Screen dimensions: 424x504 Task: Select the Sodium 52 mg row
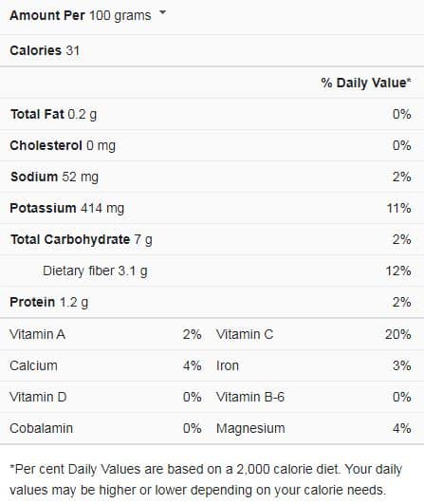pyautogui.click(x=212, y=177)
